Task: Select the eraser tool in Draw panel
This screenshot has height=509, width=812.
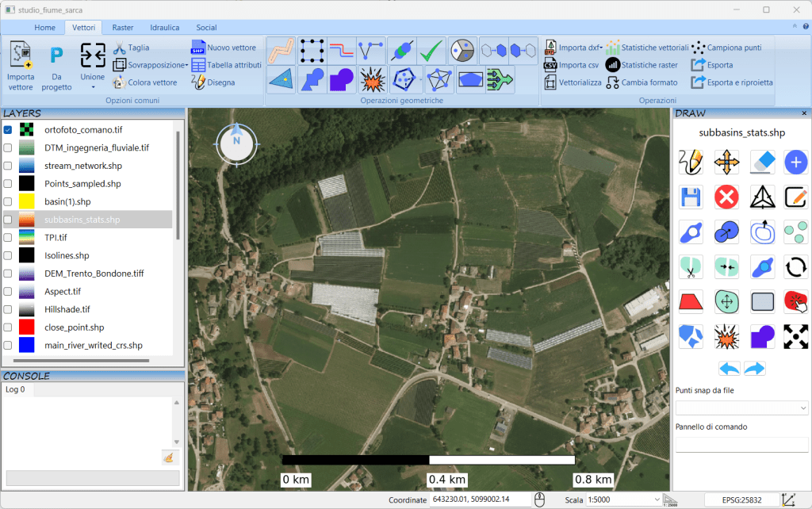Action: pos(762,162)
